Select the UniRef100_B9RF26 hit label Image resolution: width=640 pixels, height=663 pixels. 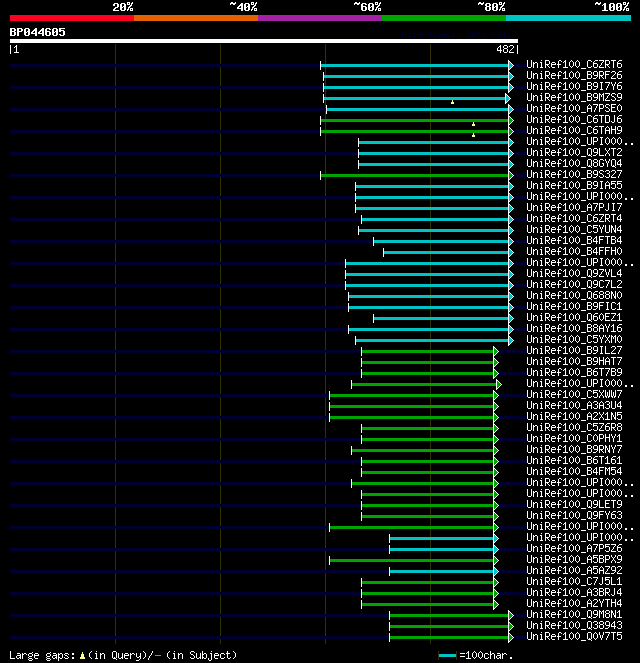574,75
